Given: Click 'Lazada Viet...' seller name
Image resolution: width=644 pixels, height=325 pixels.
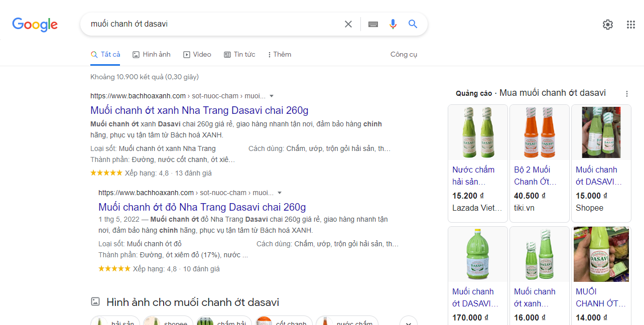Looking at the screenshot, I should point(477,208).
